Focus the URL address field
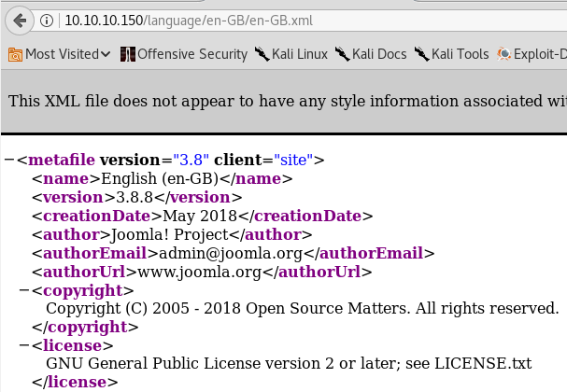Screen dimensions: 567x392 click(x=280, y=20)
